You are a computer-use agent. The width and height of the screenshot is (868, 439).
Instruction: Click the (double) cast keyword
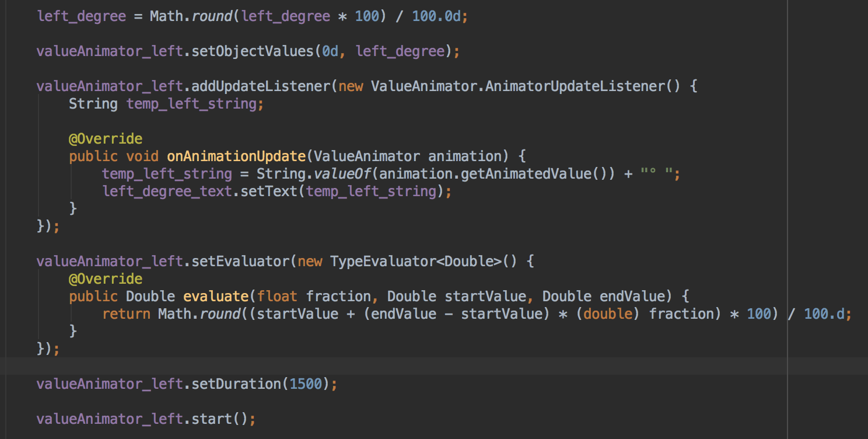[608, 314]
